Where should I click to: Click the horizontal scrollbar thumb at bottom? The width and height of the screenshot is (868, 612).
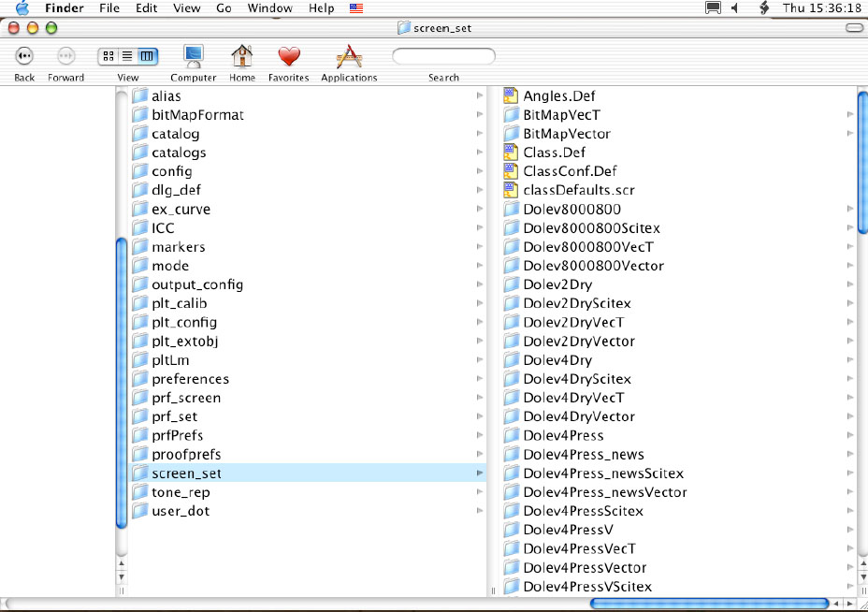click(709, 604)
